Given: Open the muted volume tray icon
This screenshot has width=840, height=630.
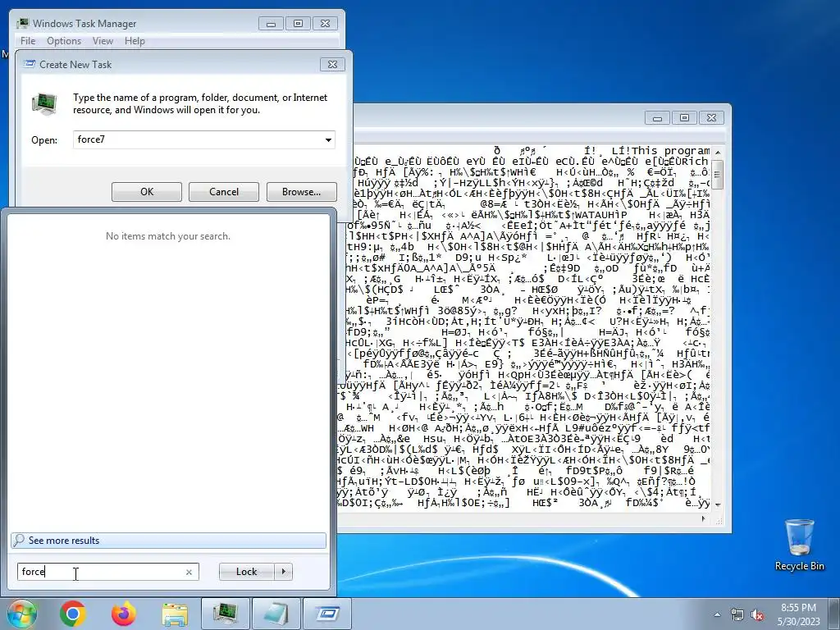Looking at the screenshot, I should [x=757, y=614].
